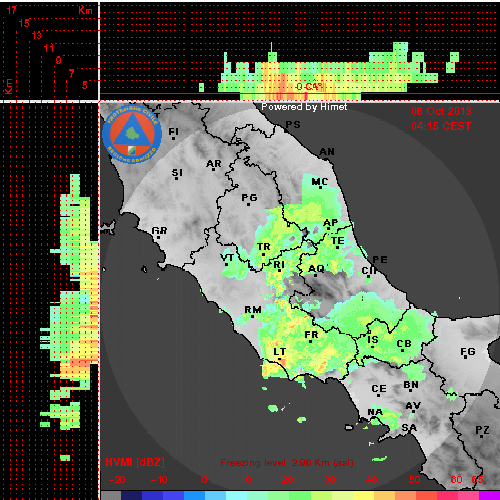The image size is (500, 500).
Task: Click the "50" dBZ scale value
Action: coord(415,480)
